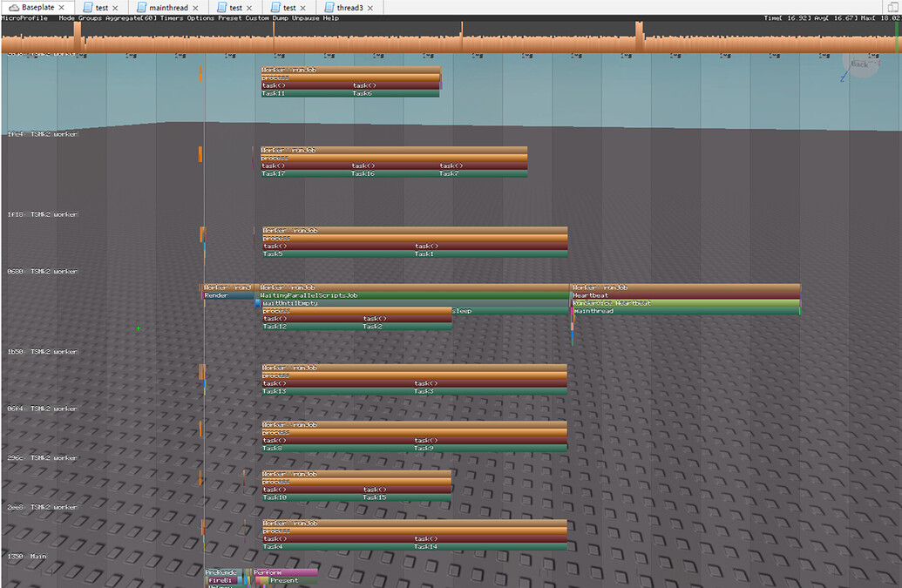902x588 pixels.
Task: Select the Task2 timer bar
Action: [407, 327]
